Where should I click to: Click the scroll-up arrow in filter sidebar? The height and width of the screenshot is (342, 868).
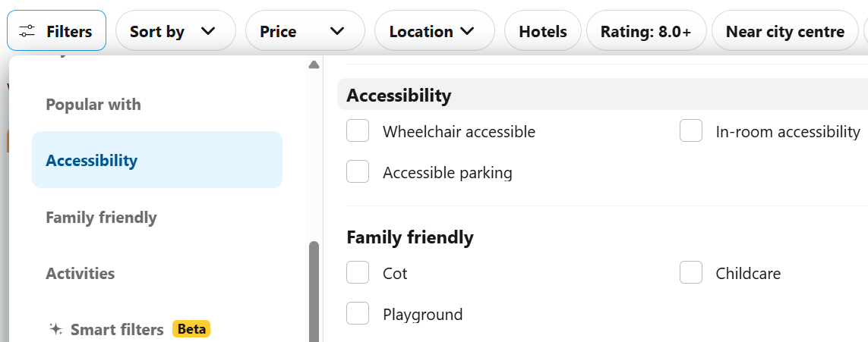pyautogui.click(x=314, y=65)
